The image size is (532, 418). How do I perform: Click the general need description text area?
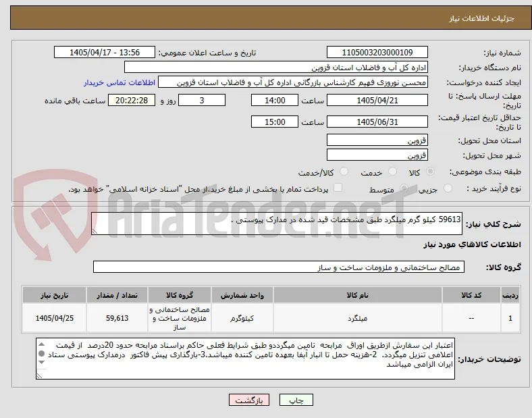pos(277,224)
